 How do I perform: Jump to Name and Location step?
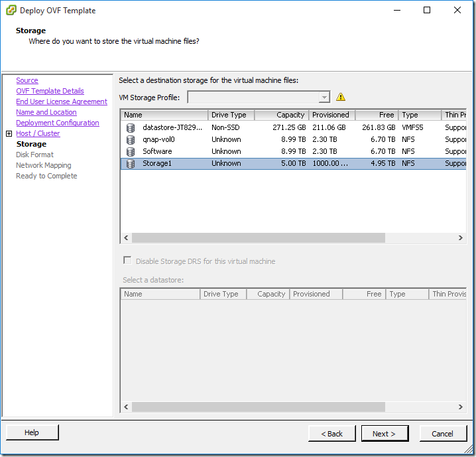pyautogui.click(x=46, y=112)
